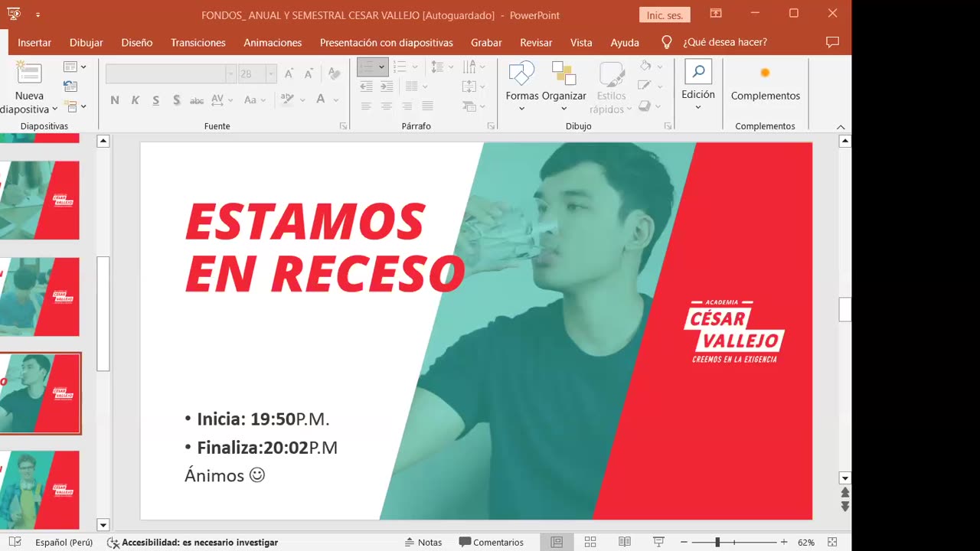Click the ¿Qué desea hacer? search box
Image resolution: width=980 pixels, height=551 pixels.
[x=724, y=43]
